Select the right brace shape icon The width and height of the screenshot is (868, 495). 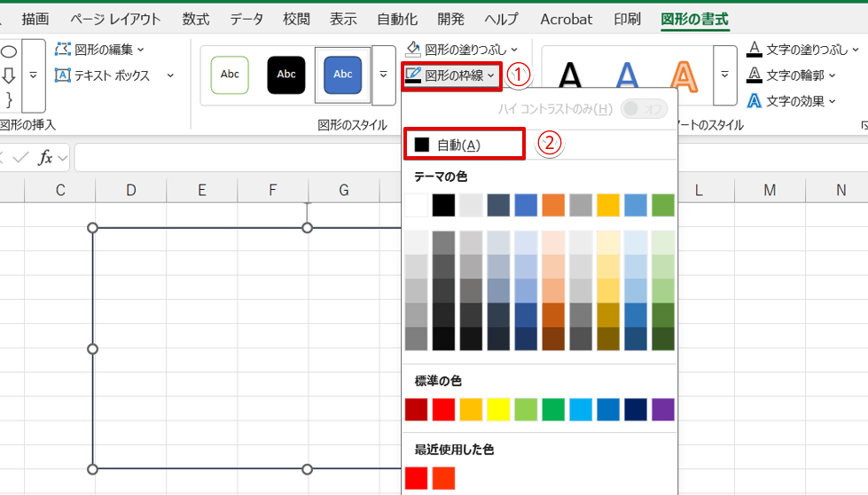[x=9, y=99]
